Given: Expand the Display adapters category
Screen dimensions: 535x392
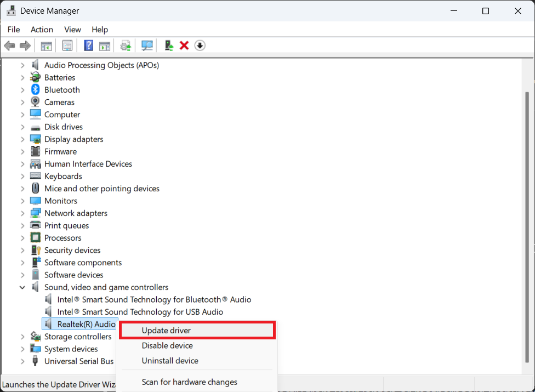Looking at the screenshot, I should pyautogui.click(x=22, y=139).
